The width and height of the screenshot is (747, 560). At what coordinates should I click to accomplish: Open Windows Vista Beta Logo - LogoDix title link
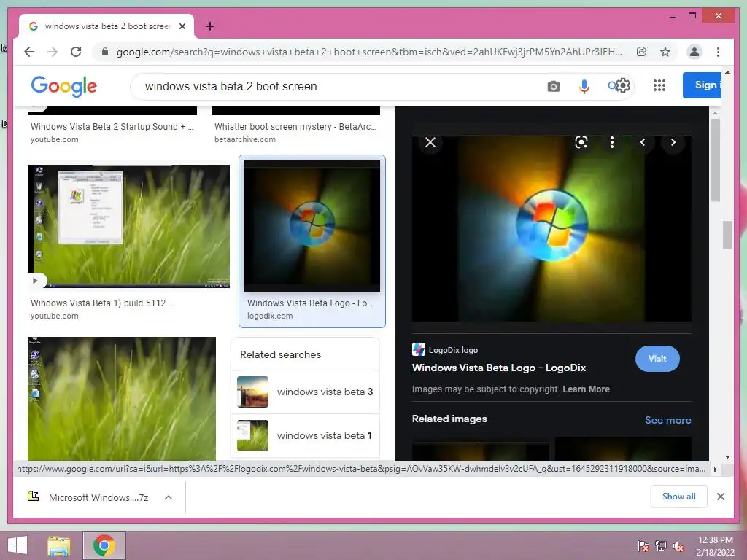click(499, 367)
